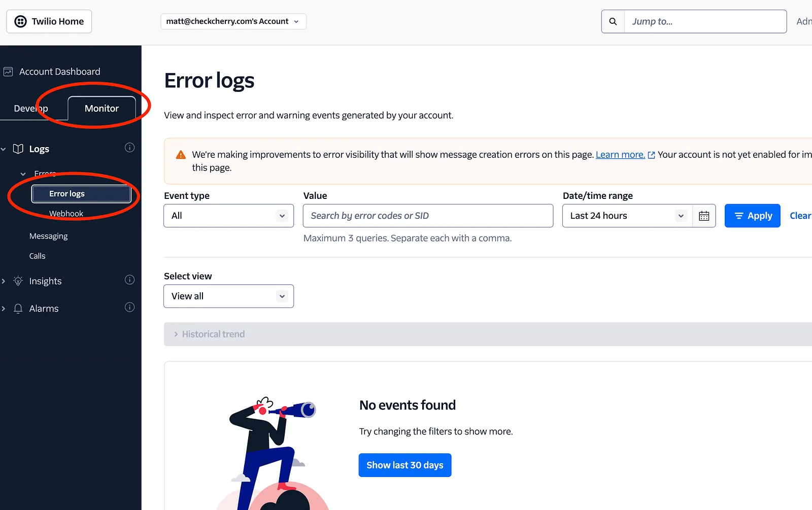Click the Twilio logo icon
Image resolution: width=812 pixels, height=510 pixels.
click(x=20, y=21)
